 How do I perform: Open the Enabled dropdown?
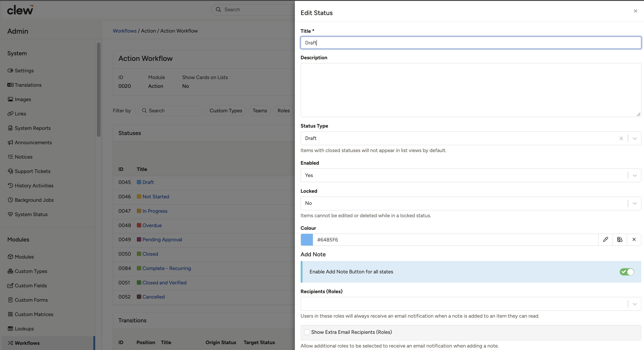coord(635,175)
